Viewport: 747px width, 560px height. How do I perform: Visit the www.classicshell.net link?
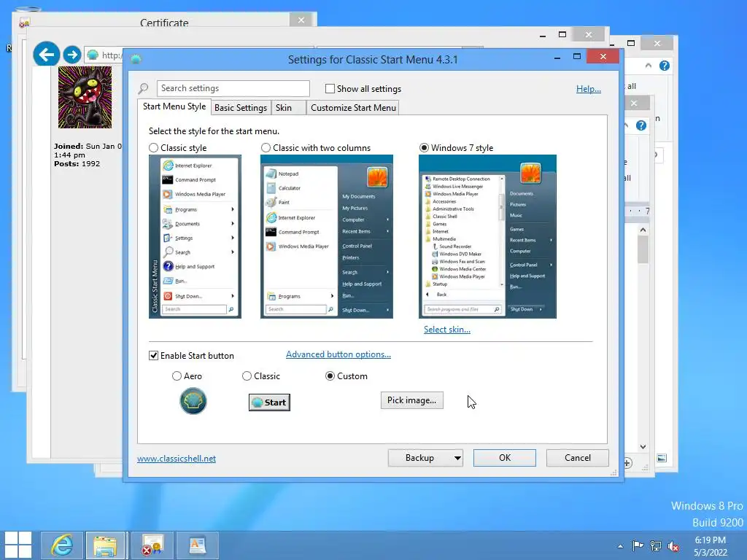pos(177,459)
